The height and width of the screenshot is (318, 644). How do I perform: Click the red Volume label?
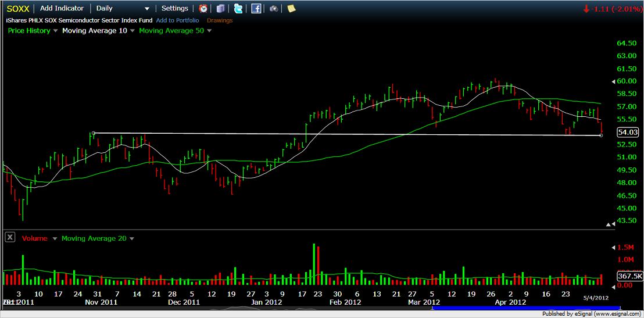[x=35, y=238]
